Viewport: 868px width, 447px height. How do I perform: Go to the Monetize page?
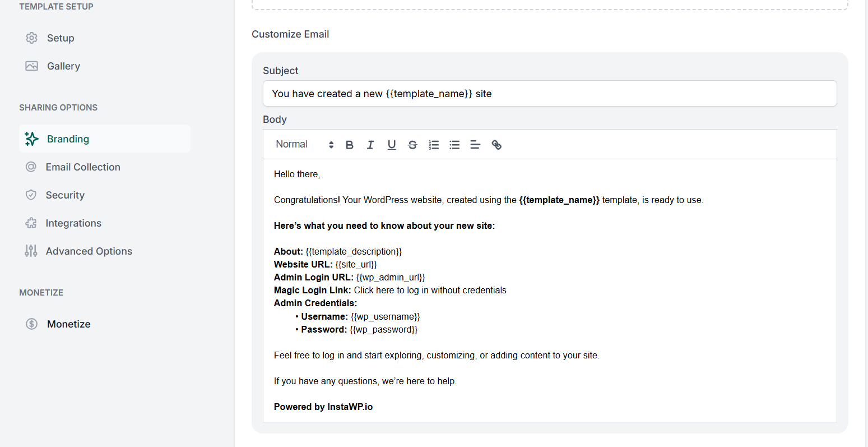[x=68, y=324]
